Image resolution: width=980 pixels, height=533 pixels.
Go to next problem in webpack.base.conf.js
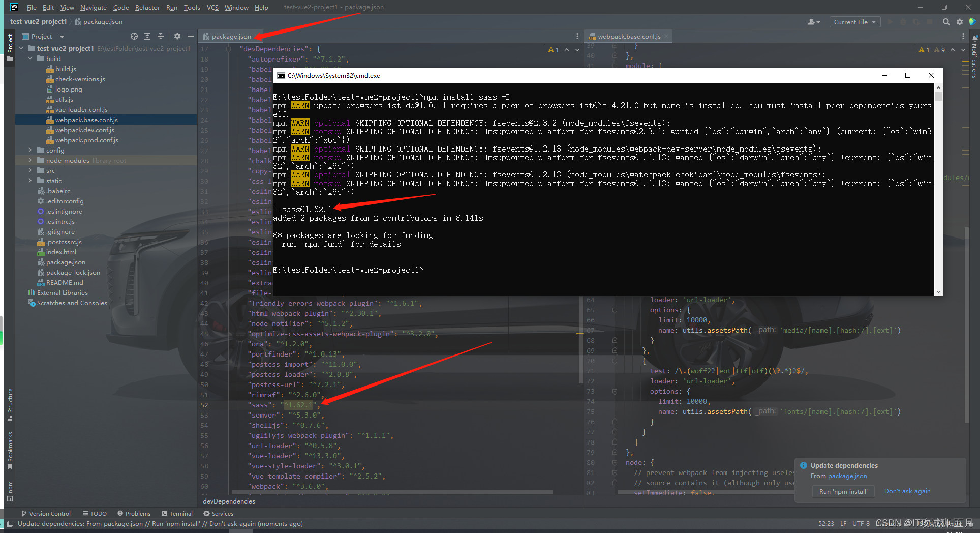(963, 50)
